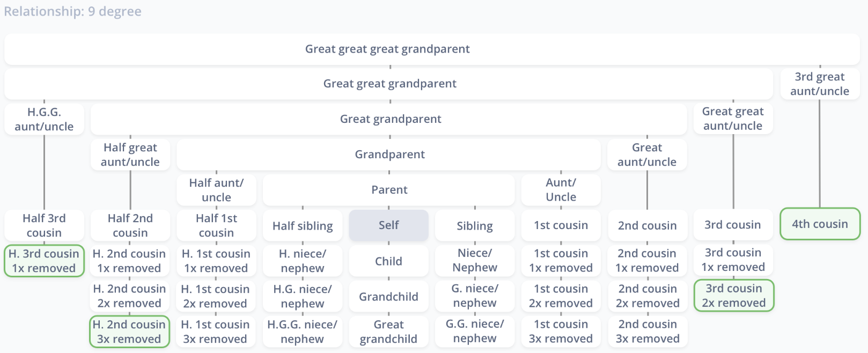Screen dimensions: 868x353
Task: Click the H.G.G. aunt/uncle box
Action: [x=45, y=119]
